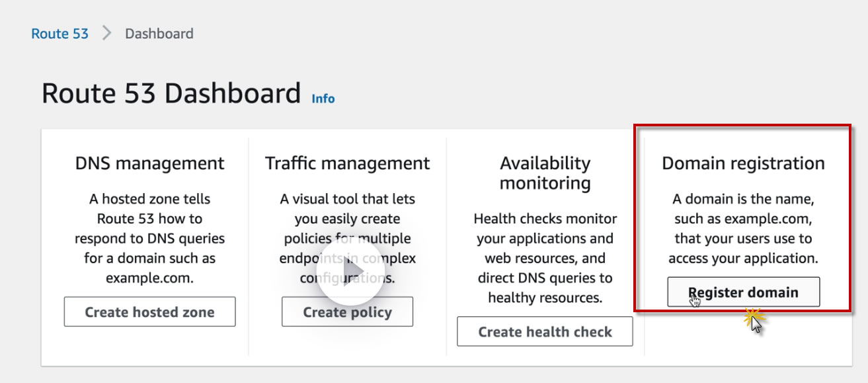Click the Traffic management card heading

pyautogui.click(x=347, y=163)
